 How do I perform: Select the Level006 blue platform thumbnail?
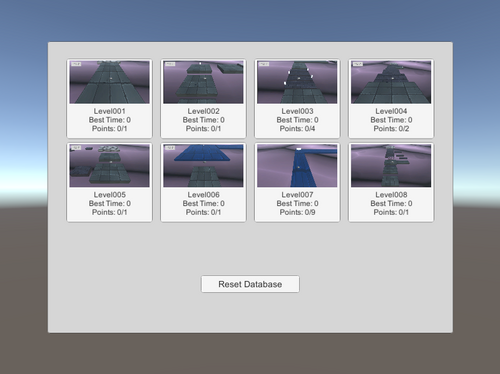coord(203,166)
